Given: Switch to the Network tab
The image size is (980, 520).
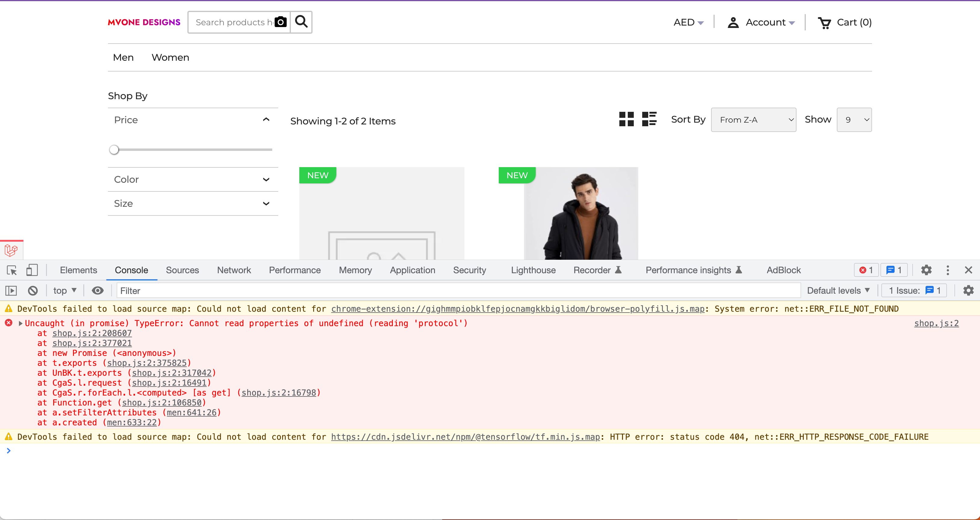Looking at the screenshot, I should (234, 270).
